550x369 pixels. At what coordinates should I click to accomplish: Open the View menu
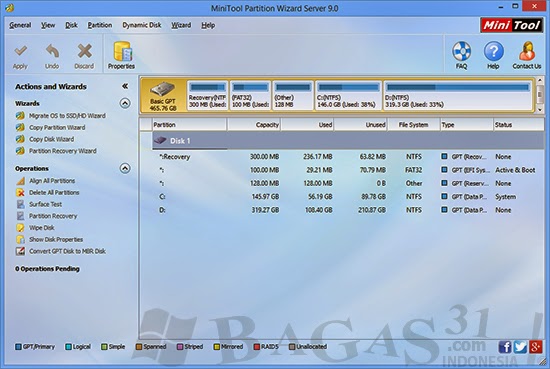[x=48, y=25]
